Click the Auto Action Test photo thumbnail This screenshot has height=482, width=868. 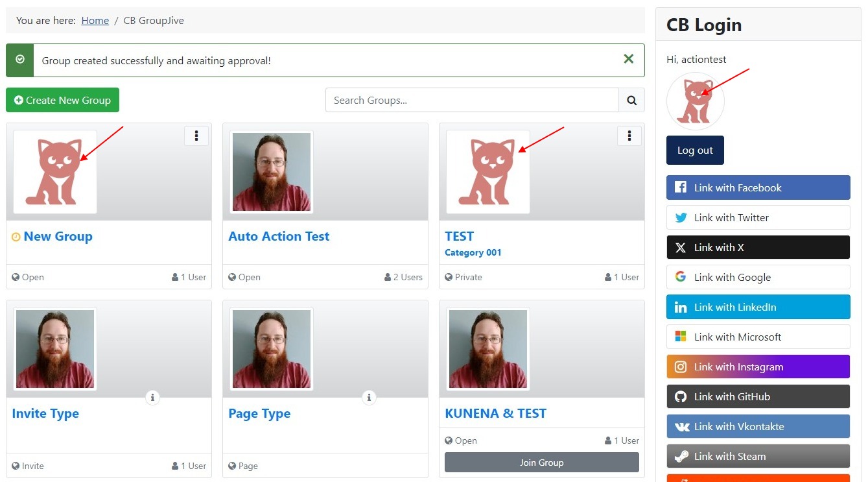(x=272, y=172)
